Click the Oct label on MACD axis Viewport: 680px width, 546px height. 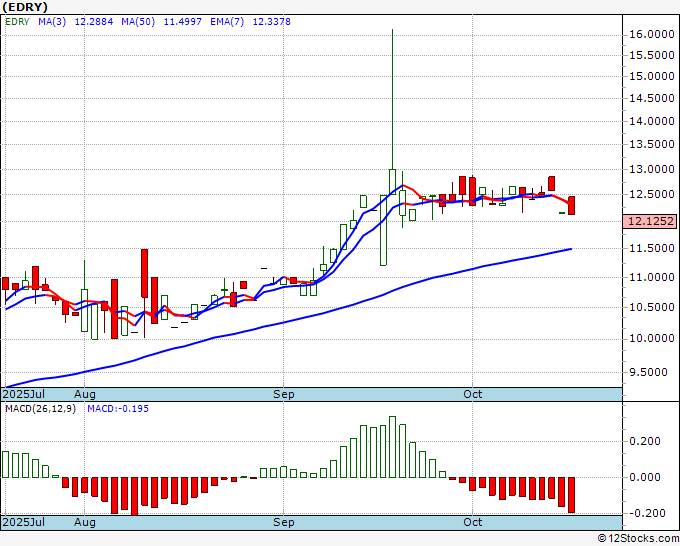pyautogui.click(x=472, y=522)
